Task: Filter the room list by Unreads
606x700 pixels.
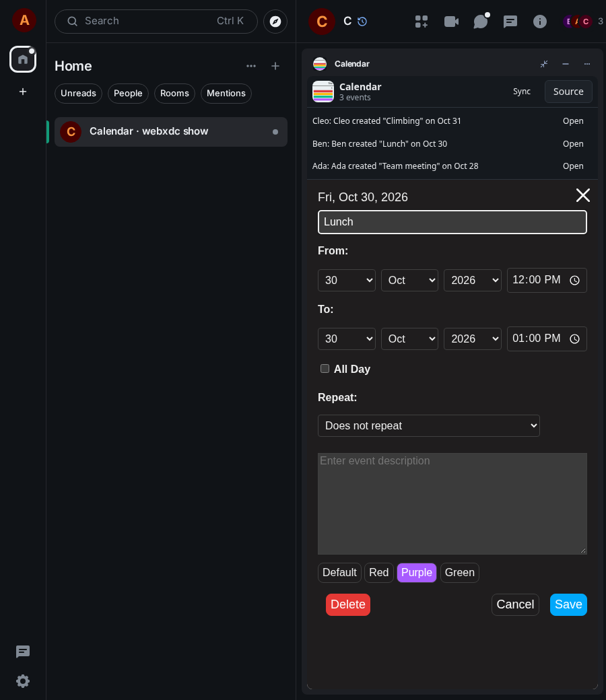Action: pyautogui.click(x=78, y=94)
